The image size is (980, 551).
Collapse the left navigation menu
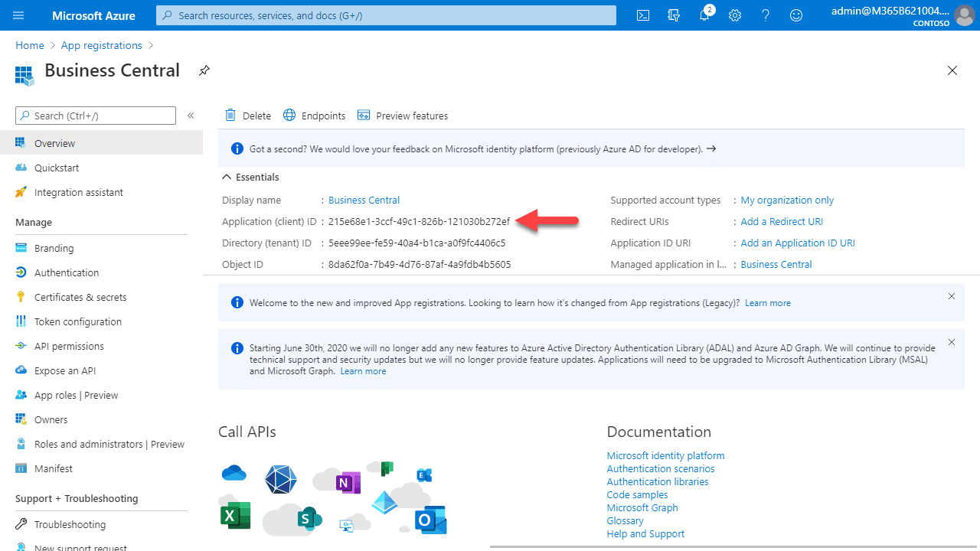pyautogui.click(x=191, y=116)
